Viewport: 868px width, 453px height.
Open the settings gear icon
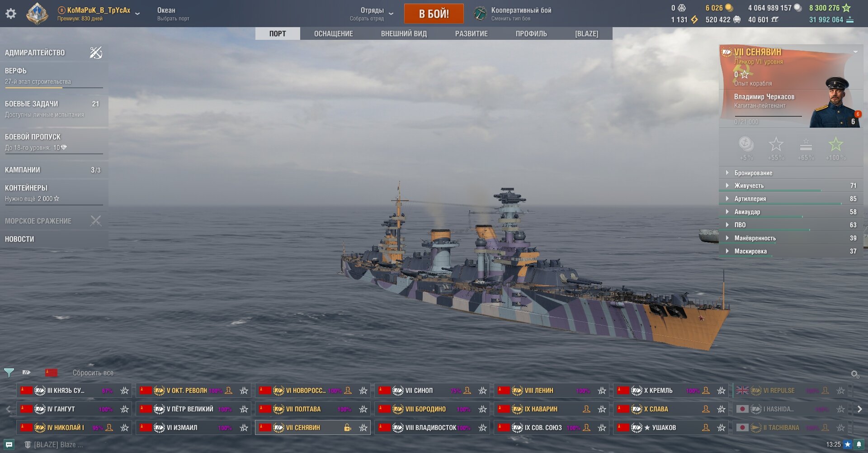[11, 14]
